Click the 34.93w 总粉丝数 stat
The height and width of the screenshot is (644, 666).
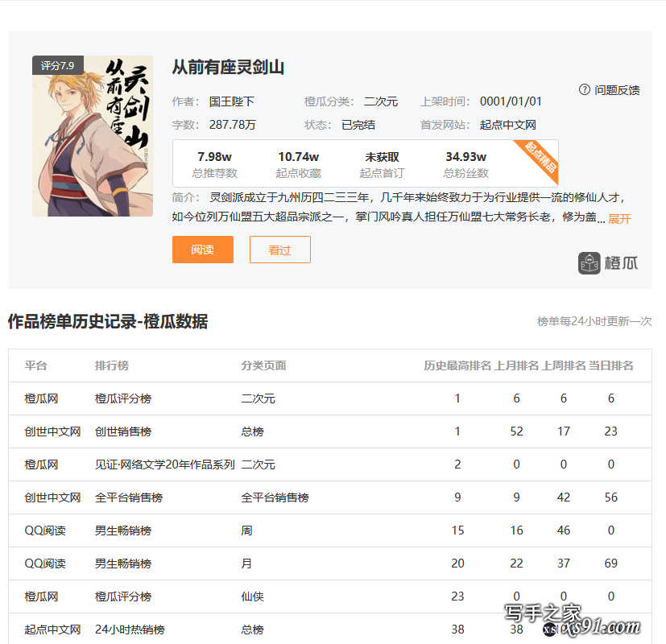point(466,164)
